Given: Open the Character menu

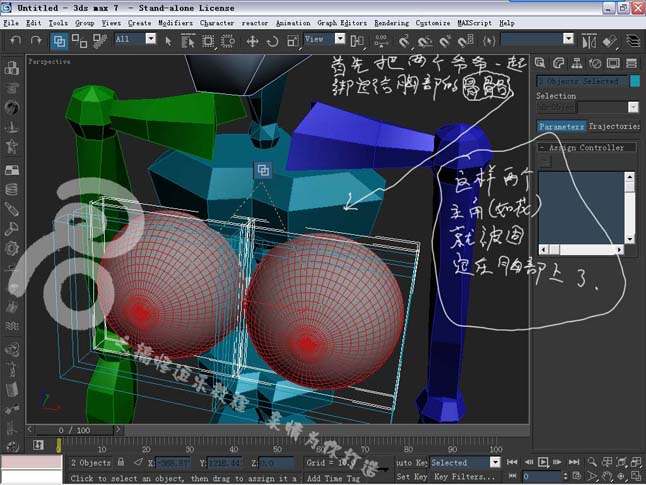Looking at the screenshot, I should (217, 23).
